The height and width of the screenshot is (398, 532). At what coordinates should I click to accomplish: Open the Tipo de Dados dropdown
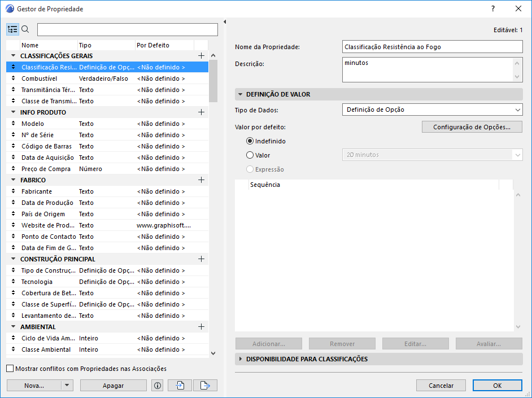click(432, 110)
